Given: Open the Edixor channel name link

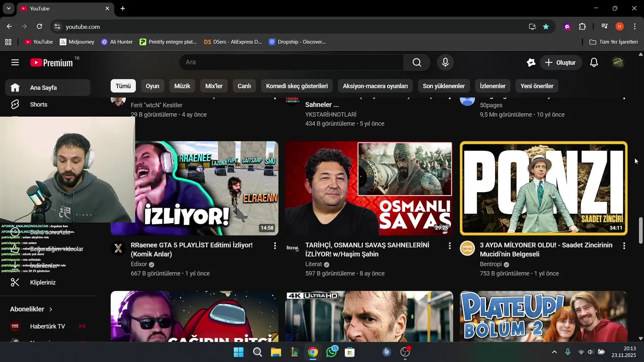Looking at the screenshot, I should [x=139, y=264].
